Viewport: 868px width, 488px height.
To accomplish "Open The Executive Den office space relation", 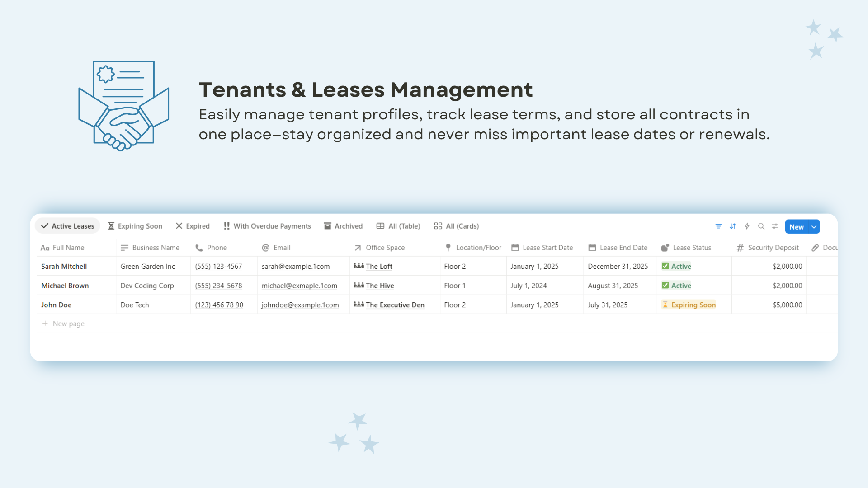I will tap(389, 305).
